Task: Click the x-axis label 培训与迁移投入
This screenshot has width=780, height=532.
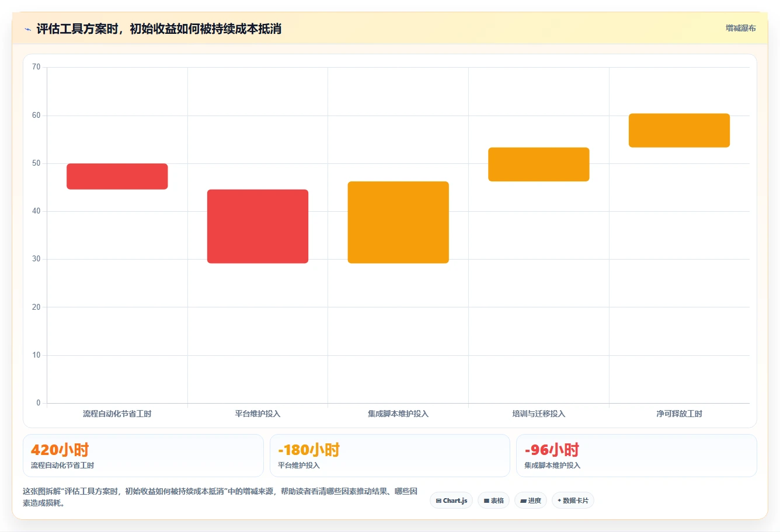Action: click(539, 414)
